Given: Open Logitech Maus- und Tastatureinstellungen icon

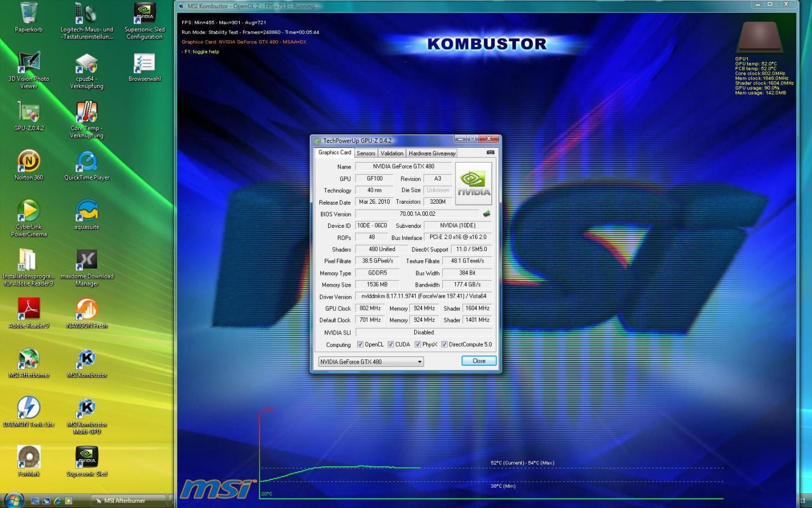Looking at the screenshot, I should click(87, 20).
